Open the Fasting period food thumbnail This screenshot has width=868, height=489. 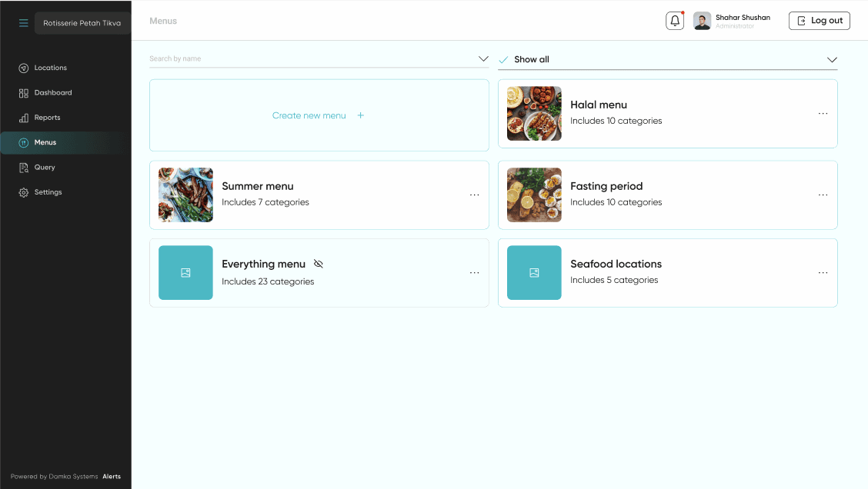tap(534, 195)
